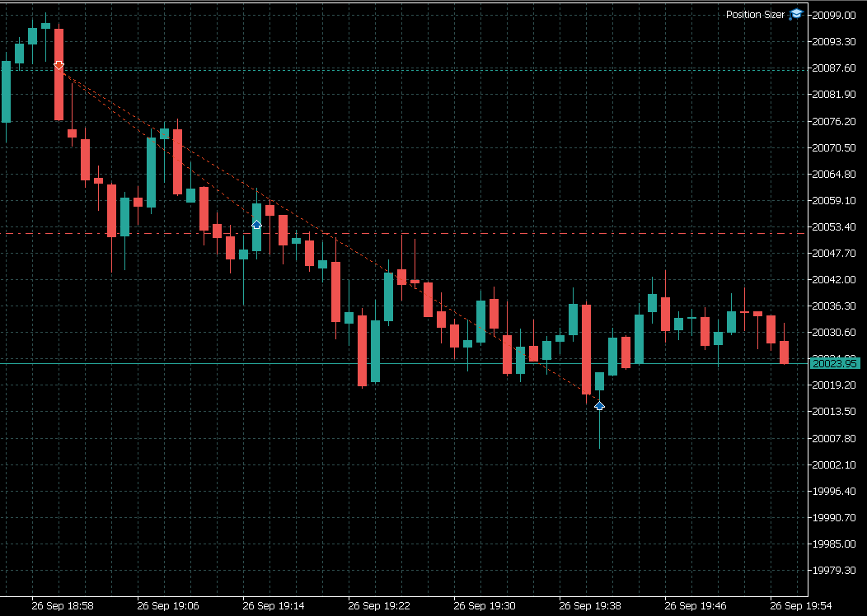Click the 26 Sep 19:46 time label

click(696, 606)
